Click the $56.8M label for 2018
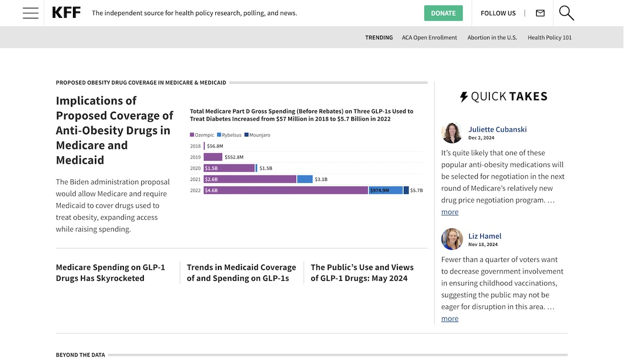Viewport: 630px width, 364px height. [x=215, y=146]
